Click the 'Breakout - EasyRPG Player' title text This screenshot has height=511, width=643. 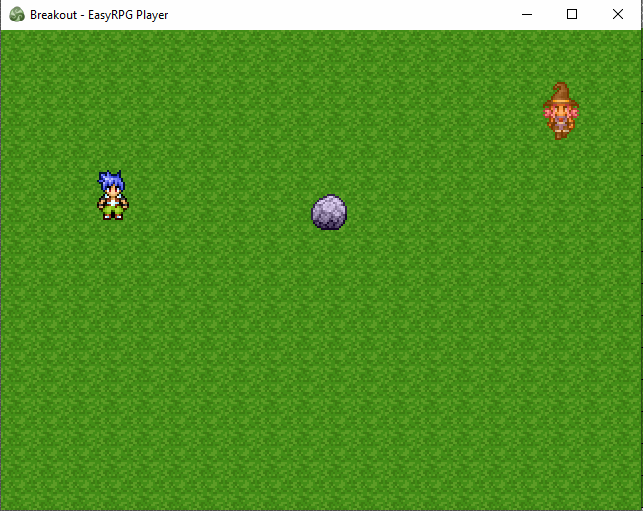pyautogui.click(x=99, y=15)
